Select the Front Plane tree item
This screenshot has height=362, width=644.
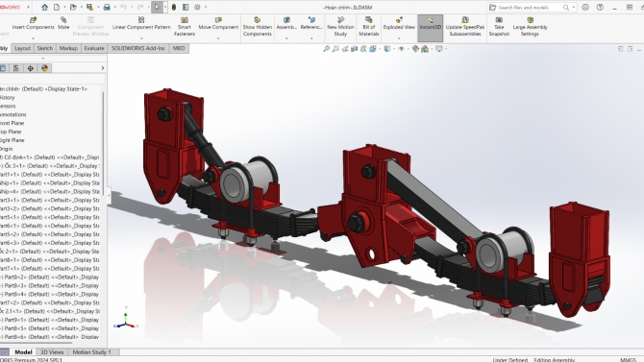[x=12, y=123]
